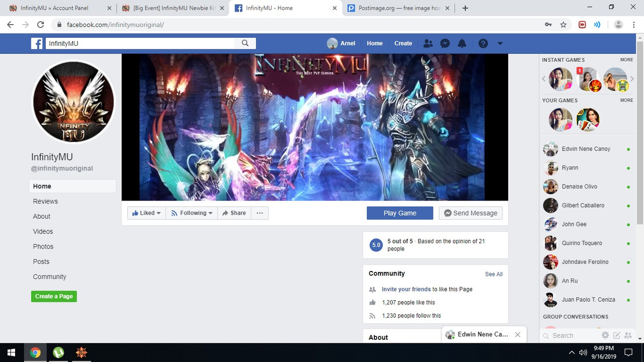Open the more options ellipsis button
644x362 pixels.
260,213
